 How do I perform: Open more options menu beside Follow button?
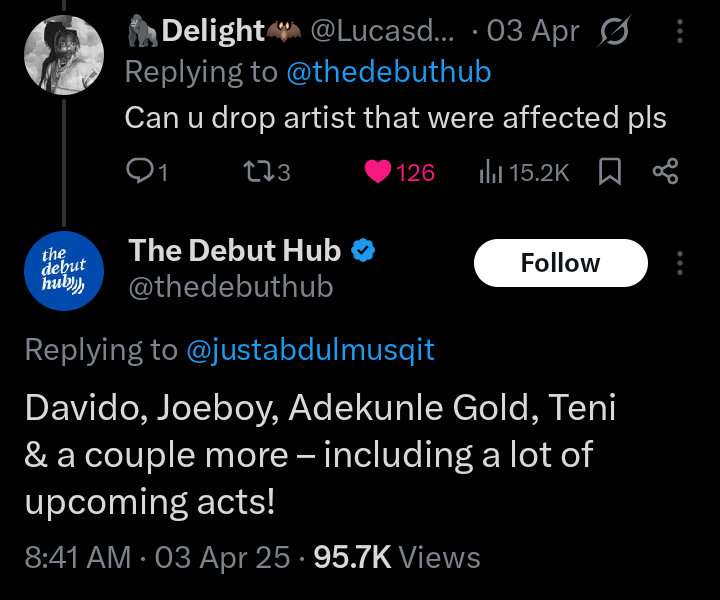681,263
